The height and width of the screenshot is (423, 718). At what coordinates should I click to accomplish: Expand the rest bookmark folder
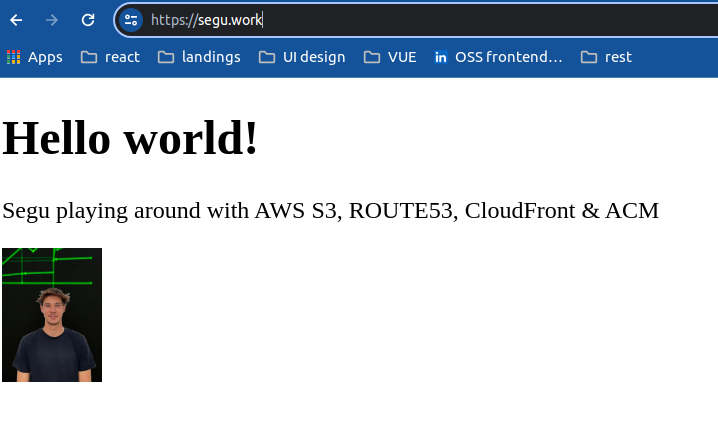coord(617,57)
